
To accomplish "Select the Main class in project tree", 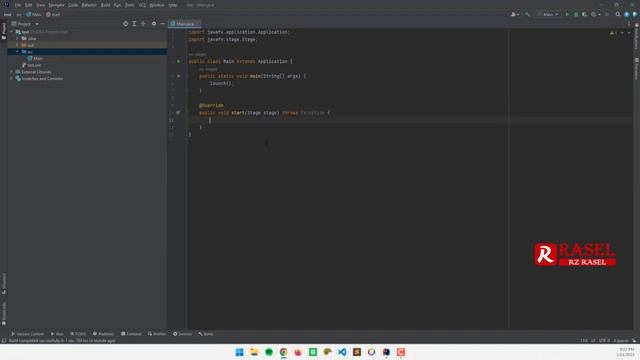I will [x=35, y=58].
